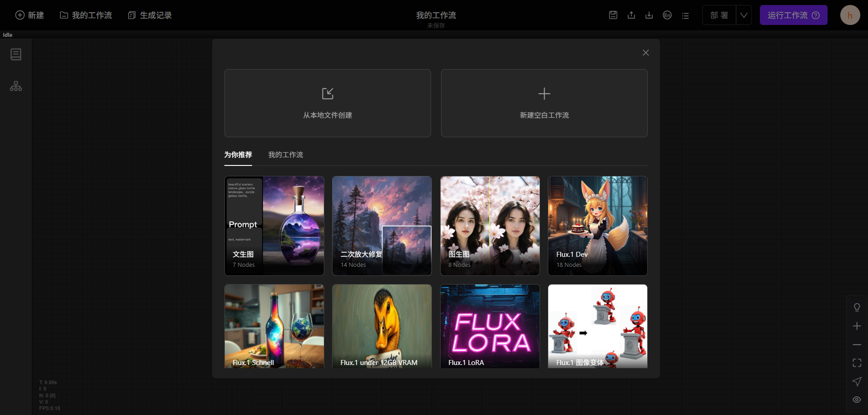Select the Flux.1 Schnell template thumbnail
Viewport: 868px width, 415px height.
point(274,326)
